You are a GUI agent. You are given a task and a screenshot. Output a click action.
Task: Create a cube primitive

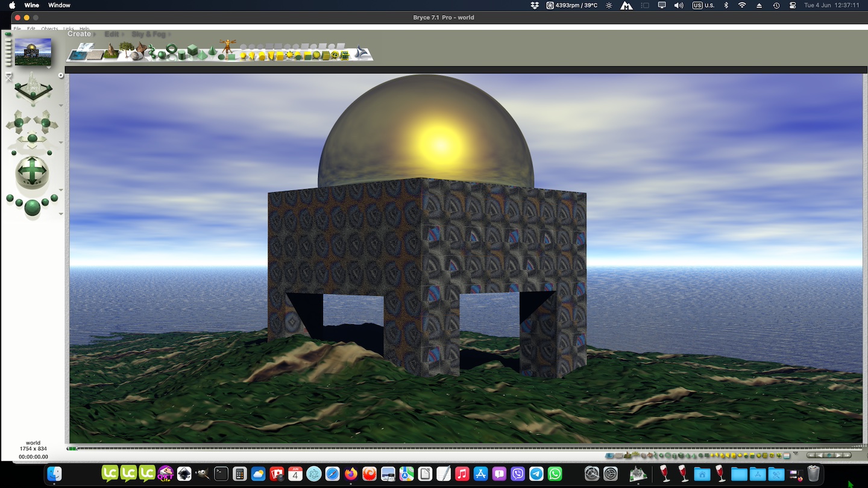pos(192,49)
